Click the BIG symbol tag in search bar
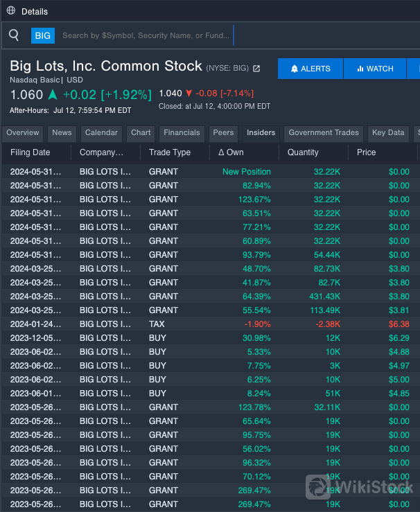The width and height of the screenshot is (420, 512). point(43,35)
